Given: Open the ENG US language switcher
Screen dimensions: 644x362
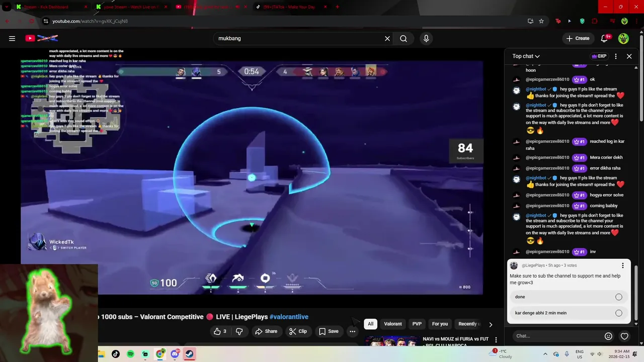Looking at the screenshot, I should (580, 354).
